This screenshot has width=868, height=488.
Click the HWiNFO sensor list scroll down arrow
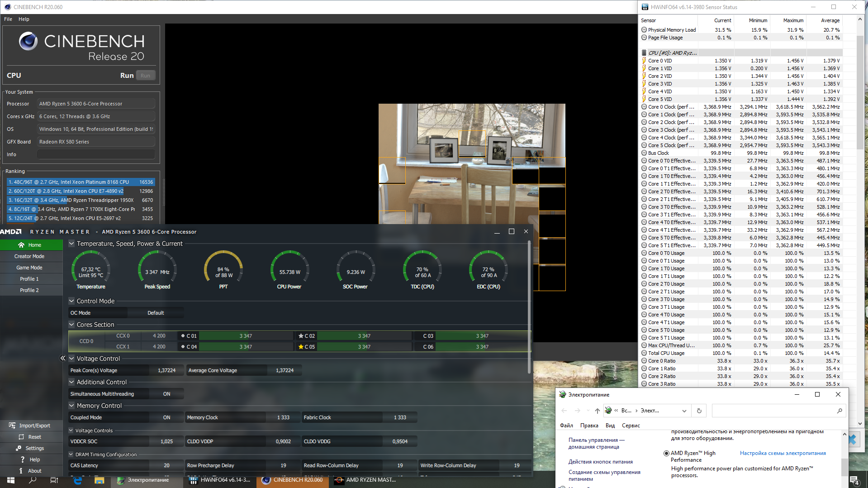tap(860, 424)
